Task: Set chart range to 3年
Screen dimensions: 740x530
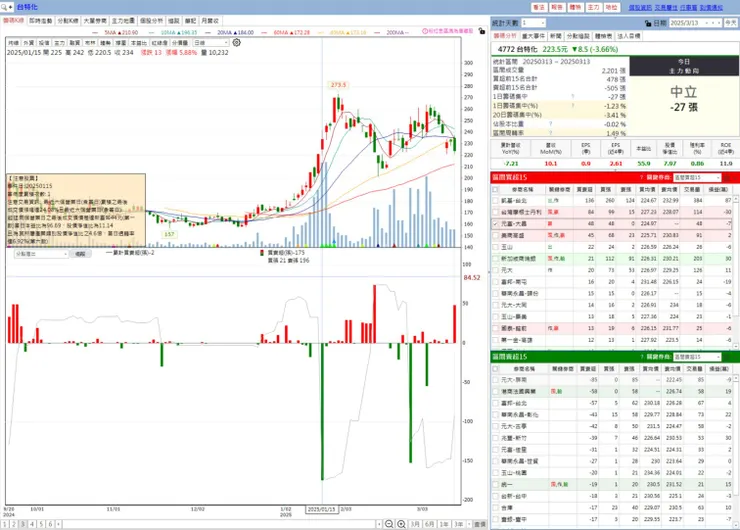Action: pos(458,524)
